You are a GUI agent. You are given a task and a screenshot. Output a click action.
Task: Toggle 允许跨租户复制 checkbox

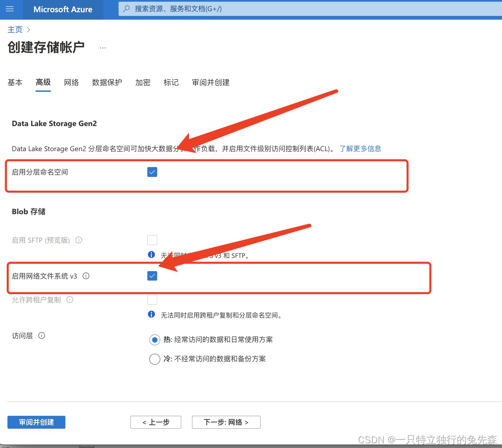[x=152, y=300]
